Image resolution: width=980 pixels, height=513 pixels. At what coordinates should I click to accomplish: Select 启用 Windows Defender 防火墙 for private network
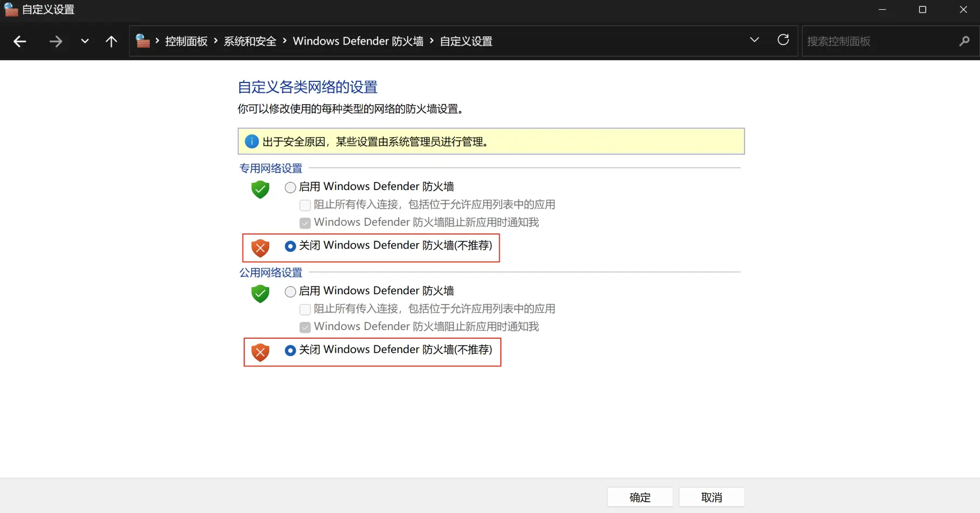290,187
